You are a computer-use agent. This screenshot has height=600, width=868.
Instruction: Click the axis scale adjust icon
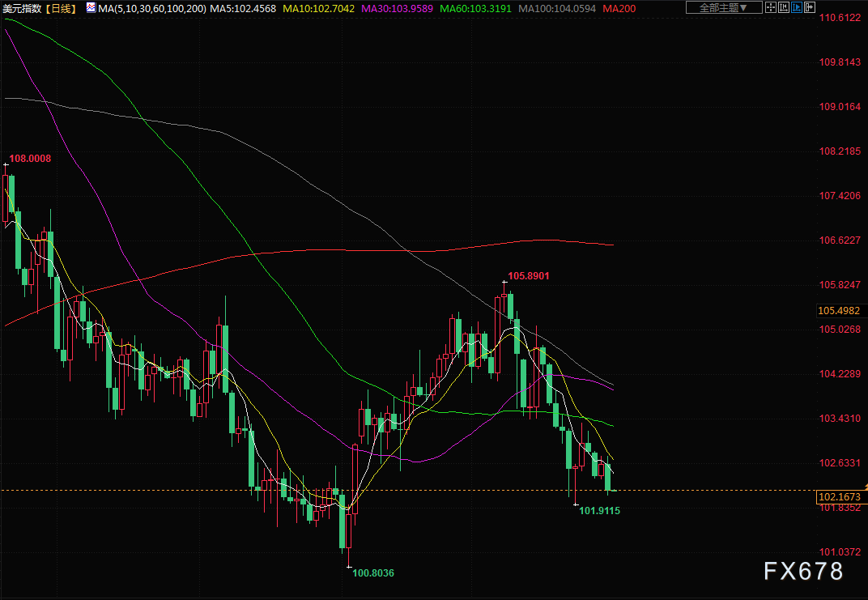[x=784, y=7]
